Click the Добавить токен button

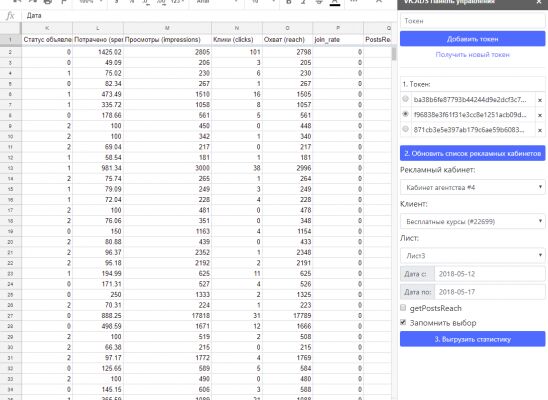coord(473,39)
